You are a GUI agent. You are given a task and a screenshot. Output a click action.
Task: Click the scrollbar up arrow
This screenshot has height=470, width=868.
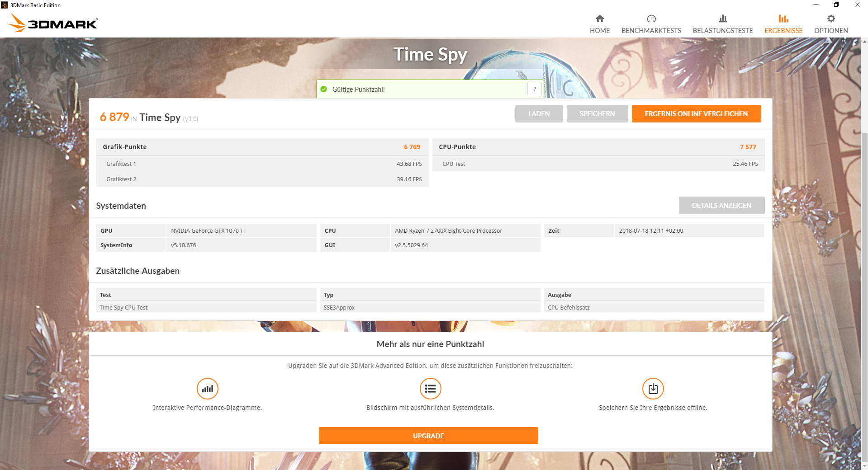click(864, 42)
